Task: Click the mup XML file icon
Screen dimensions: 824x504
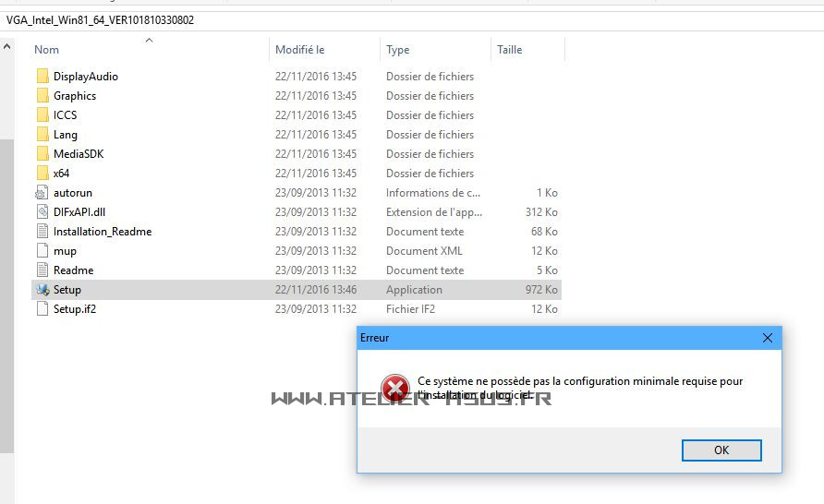Action: click(42, 251)
